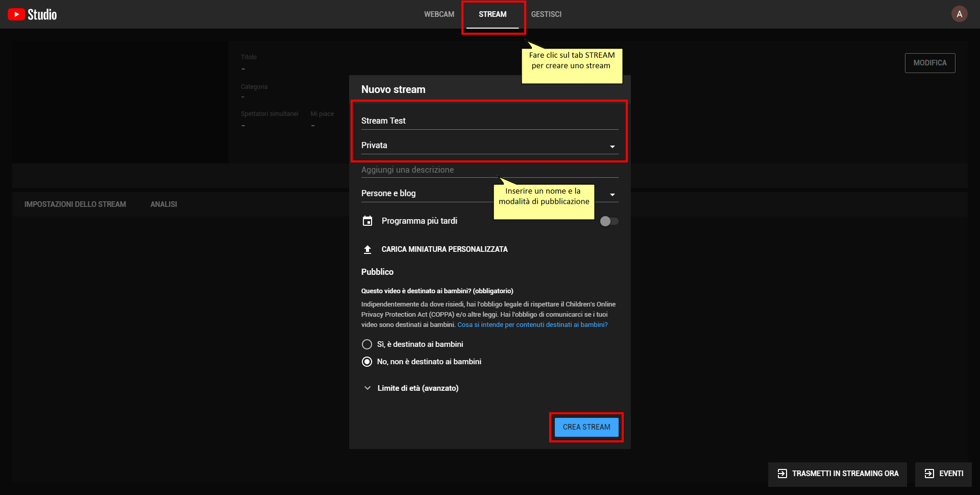Select 'No, non è destinato ai bambini'
This screenshot has width=980, height=495.
click(367, 362)
